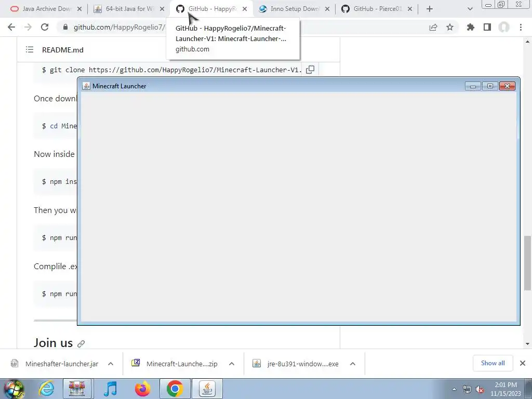Screen dimensions: 532x399
Task: Reload the GitHub page
Action: point(45,27)
